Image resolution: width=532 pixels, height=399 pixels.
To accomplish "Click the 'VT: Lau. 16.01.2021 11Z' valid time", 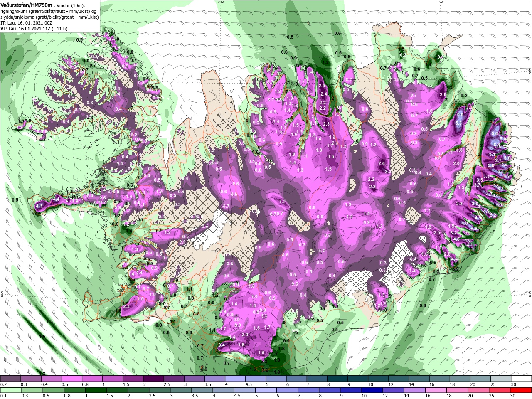I will [x=26, y=29].
